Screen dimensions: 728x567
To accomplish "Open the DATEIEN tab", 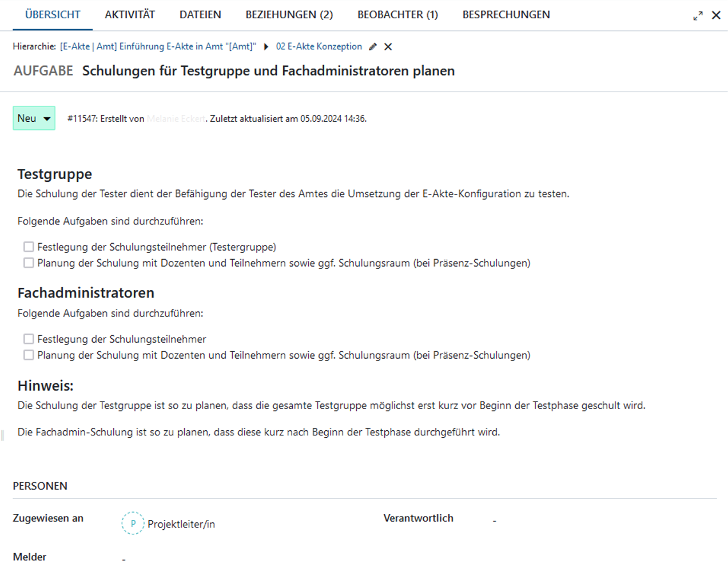I will click(x=200, y=14).
